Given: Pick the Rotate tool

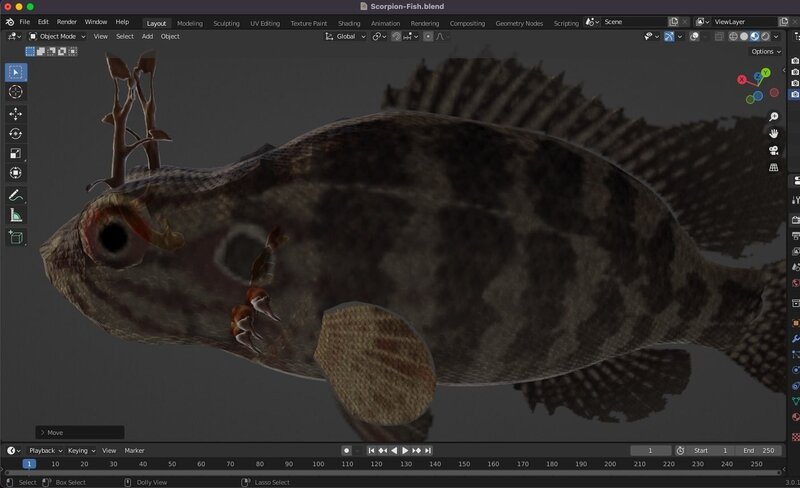Looking at the screenshot, I should pos(16,134).
